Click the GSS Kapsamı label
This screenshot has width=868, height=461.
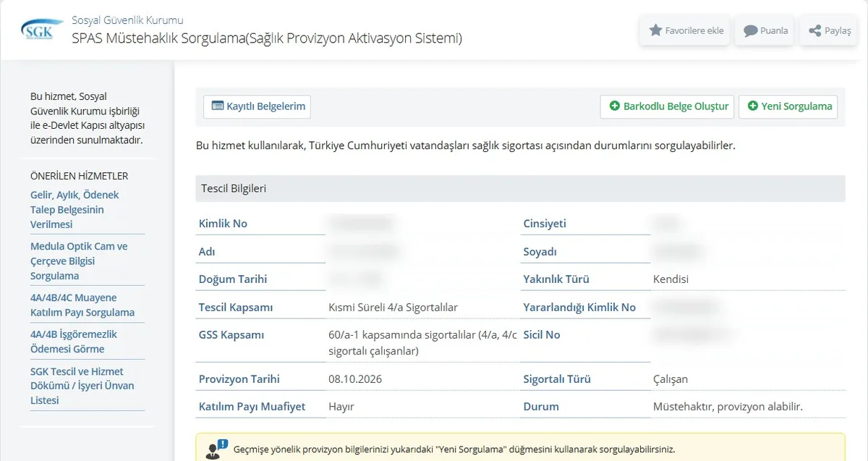[231, 335]
